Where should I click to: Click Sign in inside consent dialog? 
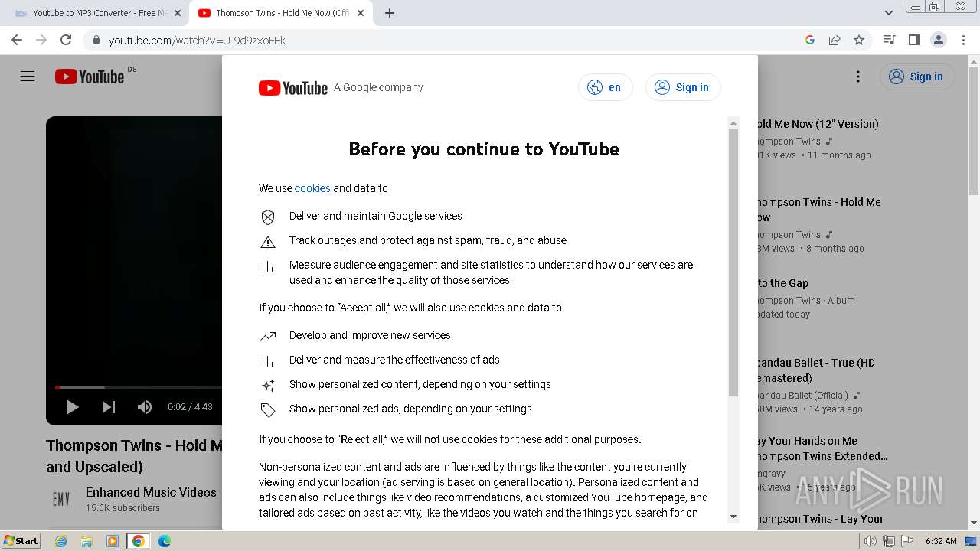[x=683, y=87]
